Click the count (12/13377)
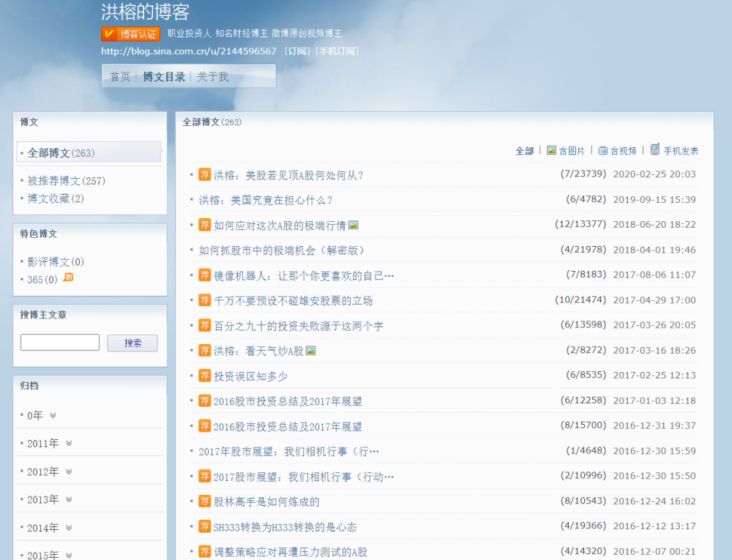732x560 pixels. tap(580, 224)
